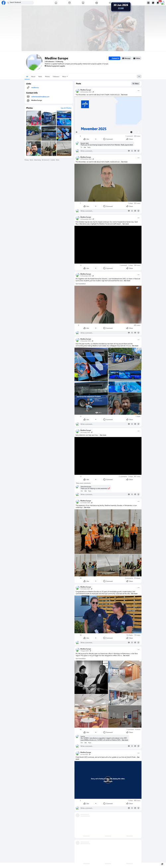Viewport: 166px width, 868px height.
Task: Like the post with 116 views
Action: coord(87,638)
